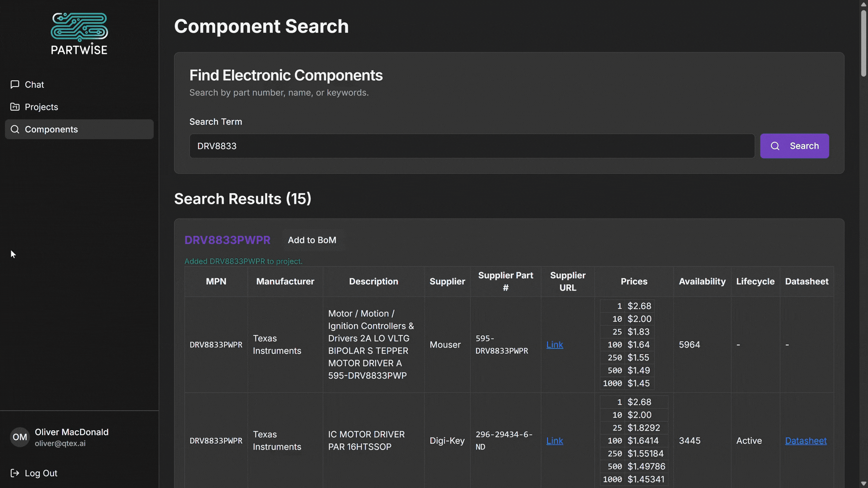
Task: Click the Supplier column header
Action: click(x=447, y=282)
